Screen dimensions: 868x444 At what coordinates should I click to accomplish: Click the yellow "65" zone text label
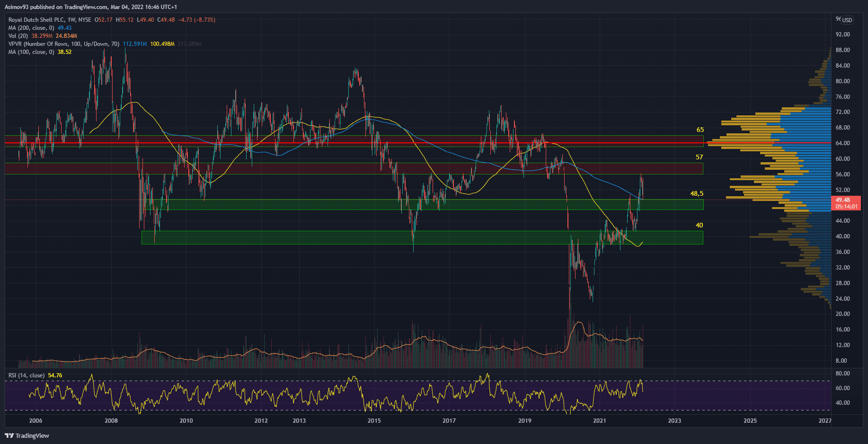tap(700, 130)
